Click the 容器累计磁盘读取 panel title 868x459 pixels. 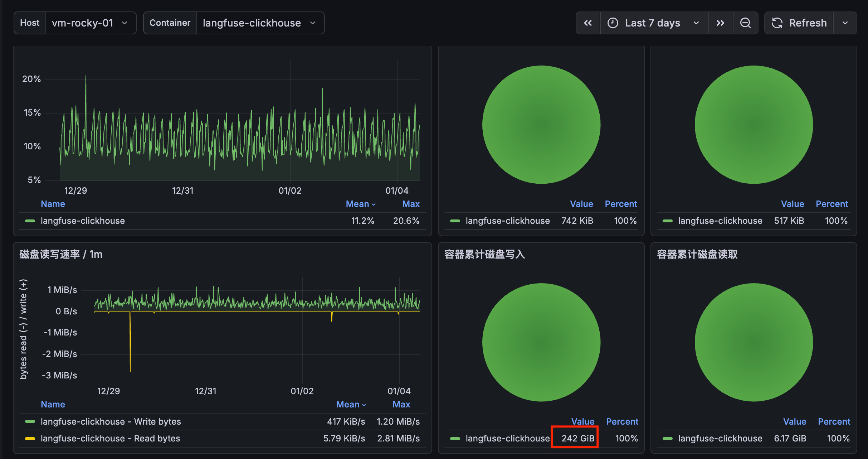coord(697,254)
